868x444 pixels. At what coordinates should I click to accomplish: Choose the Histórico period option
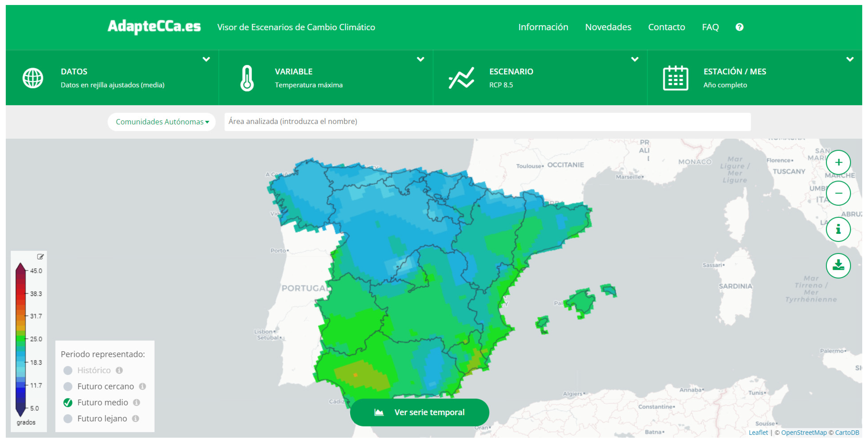(x=68, y=370)
